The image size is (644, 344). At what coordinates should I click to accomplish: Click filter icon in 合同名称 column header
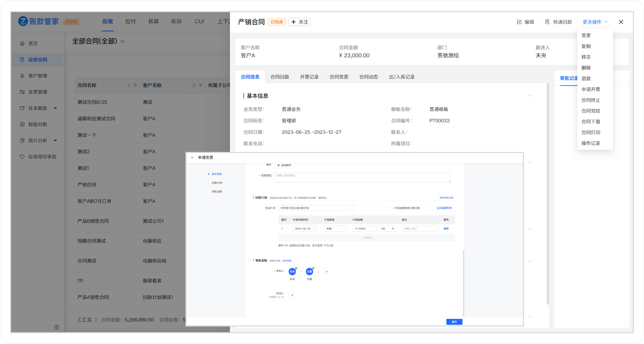coord(135,85)
